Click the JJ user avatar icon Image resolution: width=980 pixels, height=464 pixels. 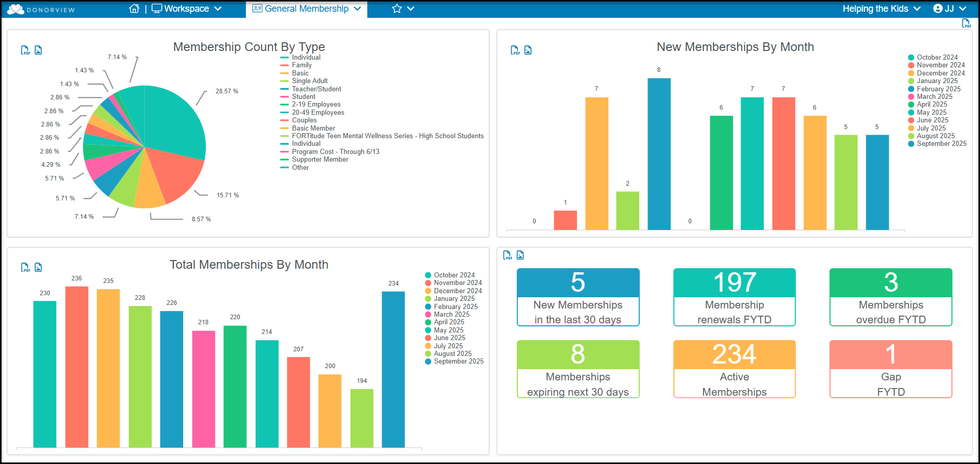pos(938,9)
